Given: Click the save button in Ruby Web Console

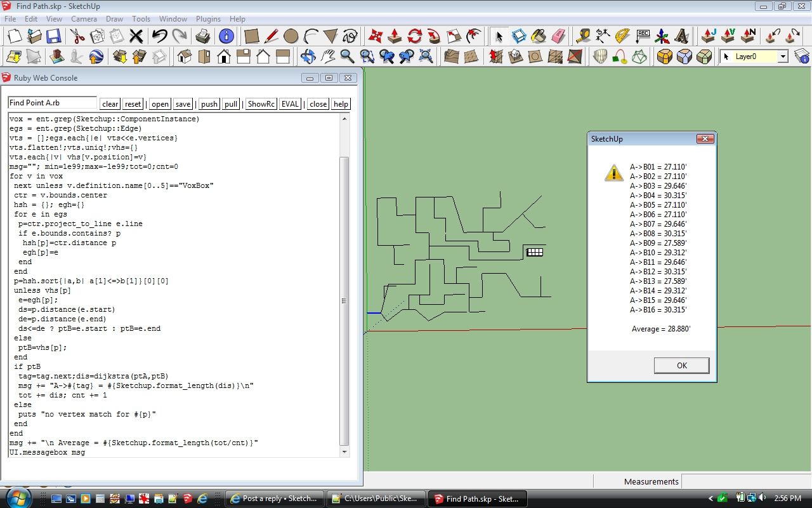Looking at the screenshot, I should point(183,104).
